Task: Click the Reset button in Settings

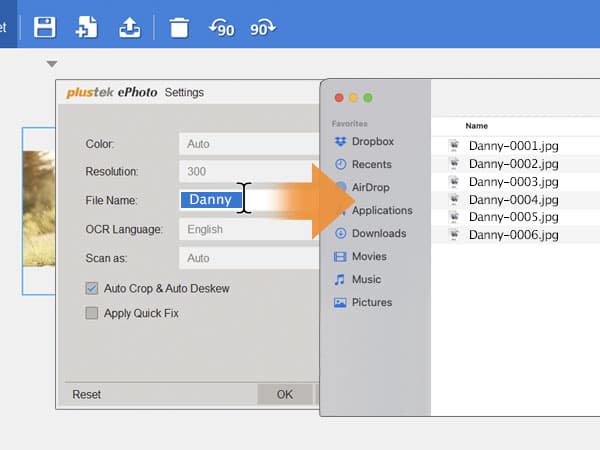Action: coord(87,394)
